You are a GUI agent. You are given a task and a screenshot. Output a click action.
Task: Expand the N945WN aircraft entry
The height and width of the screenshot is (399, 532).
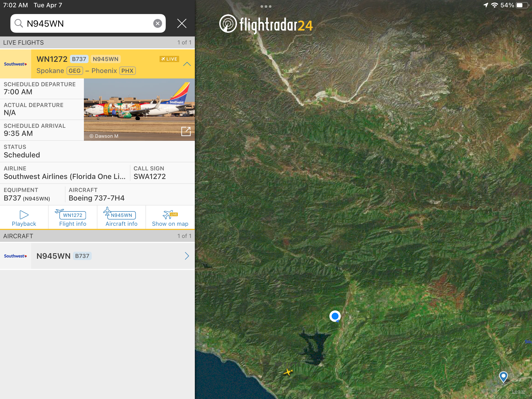pos(187,256)
